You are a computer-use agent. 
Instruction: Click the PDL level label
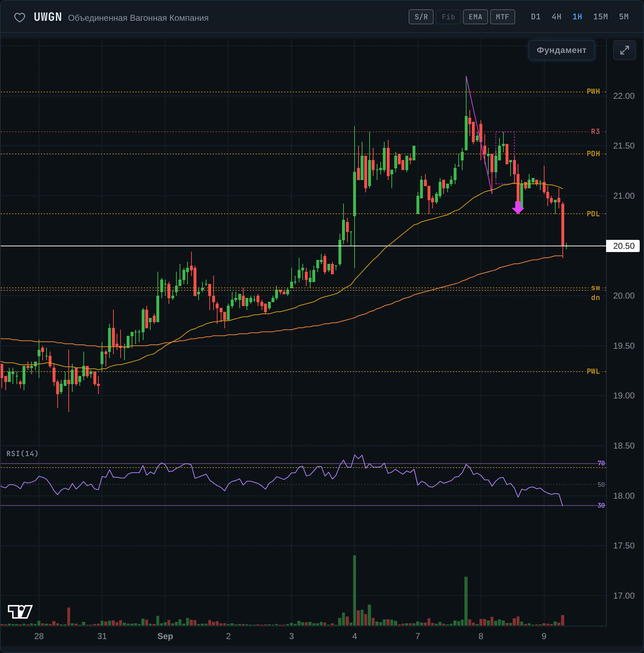click(x=593, y=214)
